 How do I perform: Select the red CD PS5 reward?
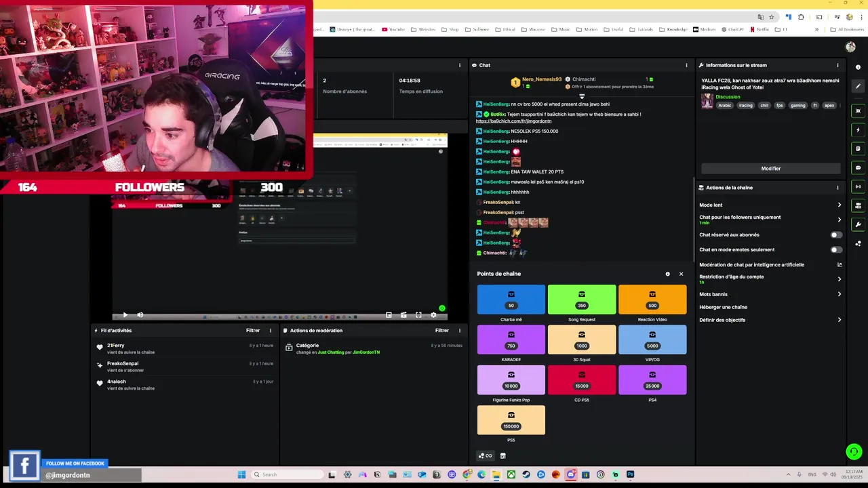point(582,380)
